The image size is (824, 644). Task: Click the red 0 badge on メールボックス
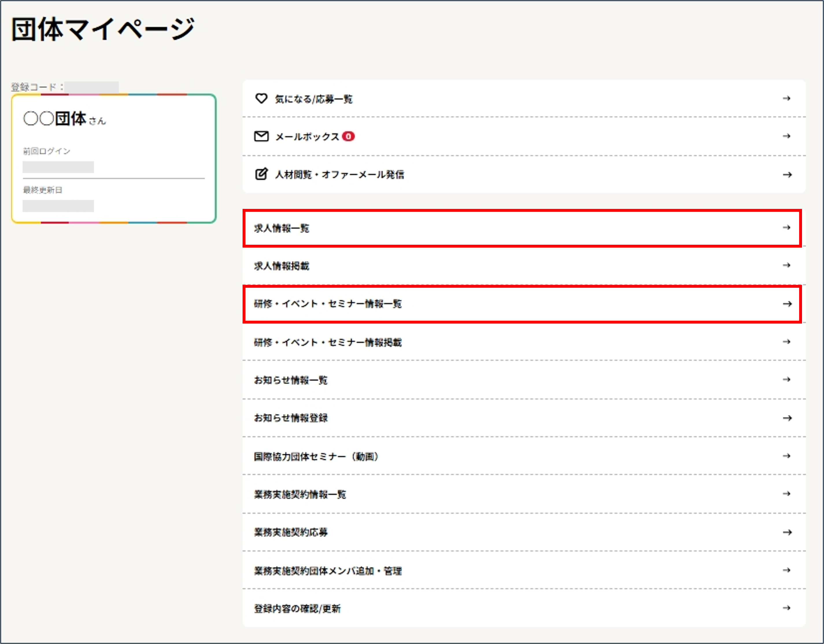tap(348, 136)
